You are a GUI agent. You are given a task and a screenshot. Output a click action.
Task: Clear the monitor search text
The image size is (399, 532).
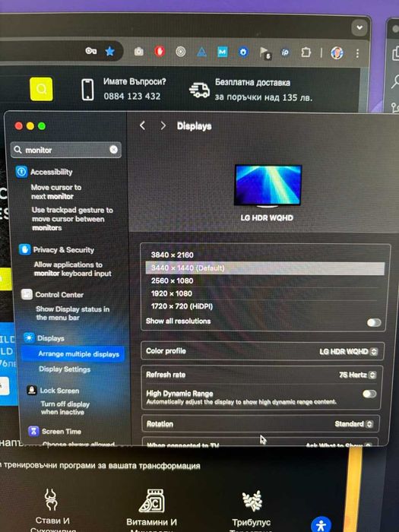point(114,150)
